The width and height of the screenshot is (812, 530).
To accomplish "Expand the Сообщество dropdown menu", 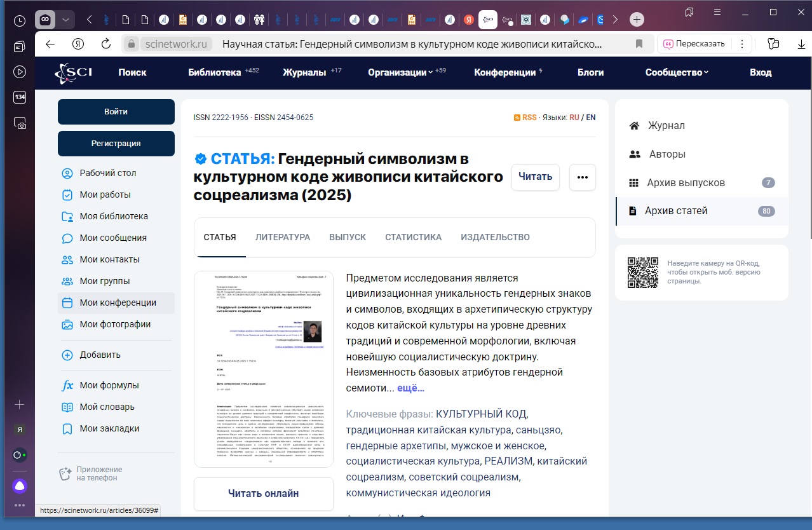I will pyautogui.click(x=677, y=72).
